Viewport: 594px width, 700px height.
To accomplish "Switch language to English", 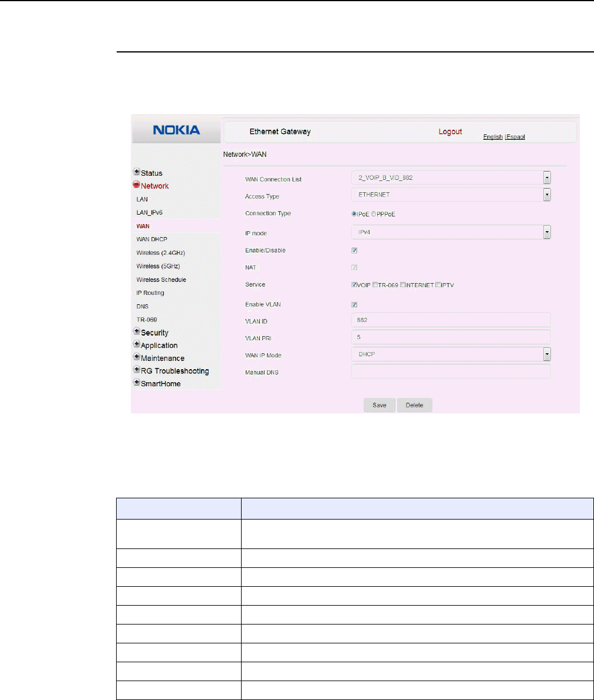I will pyautogui.click(x=493, y=137).
